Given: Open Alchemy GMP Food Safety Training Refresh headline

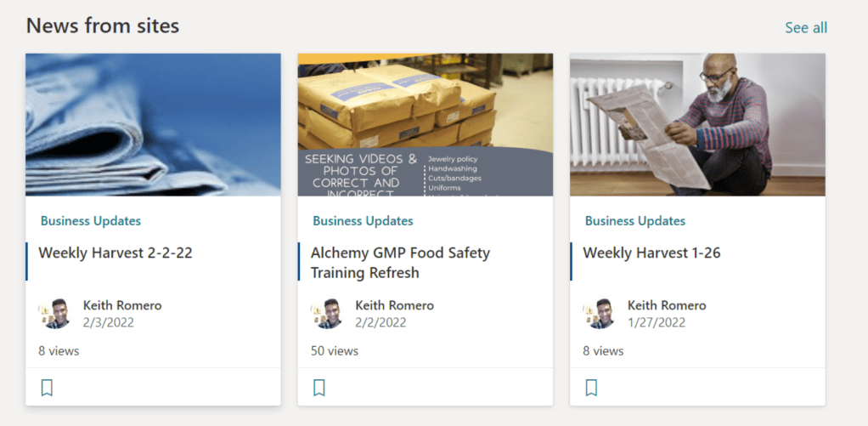Looking at the screenshot, I should [x=400, y=262].
